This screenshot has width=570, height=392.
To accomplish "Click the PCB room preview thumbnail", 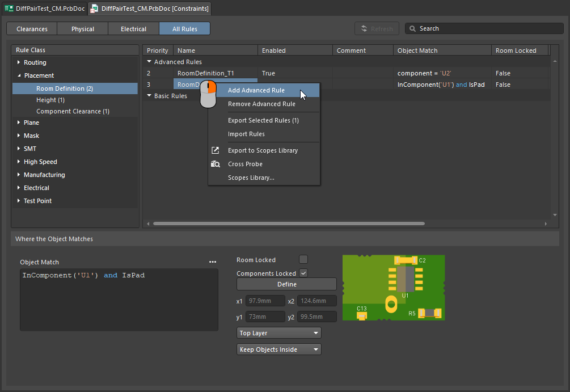I will click(394, 287).
